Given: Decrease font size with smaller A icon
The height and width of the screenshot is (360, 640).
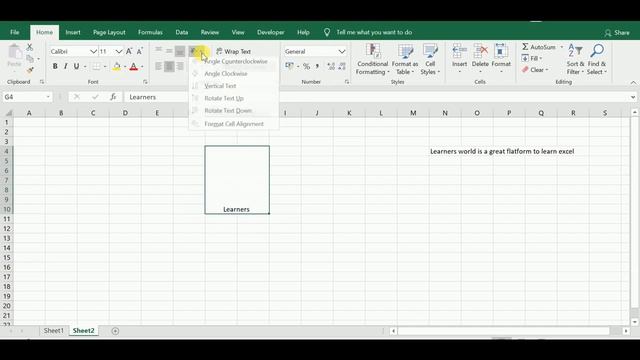Looking at the screenshot, I should pos(140,51).
